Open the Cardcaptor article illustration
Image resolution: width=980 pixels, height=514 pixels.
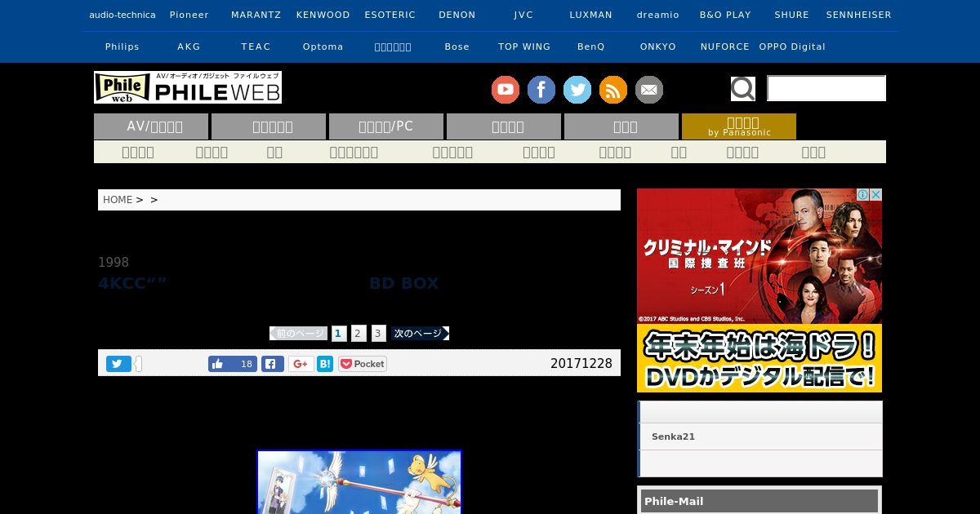359,482
